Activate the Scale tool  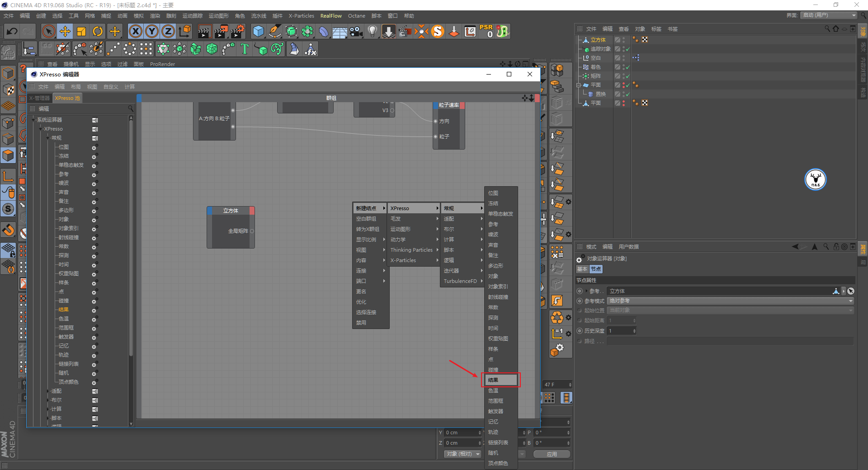81,31
